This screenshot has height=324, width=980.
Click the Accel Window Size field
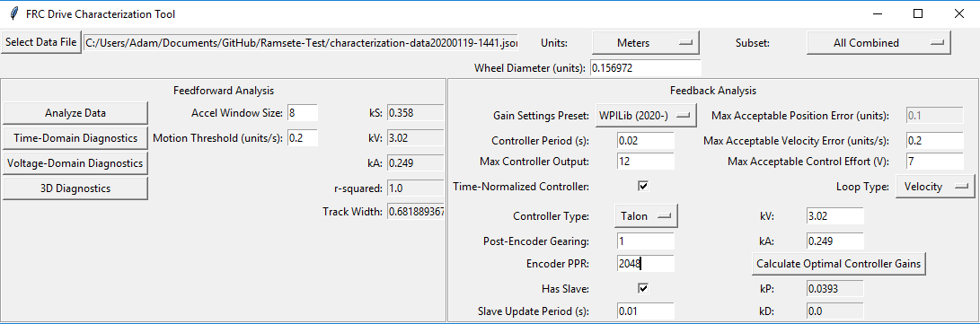point(303,113)
